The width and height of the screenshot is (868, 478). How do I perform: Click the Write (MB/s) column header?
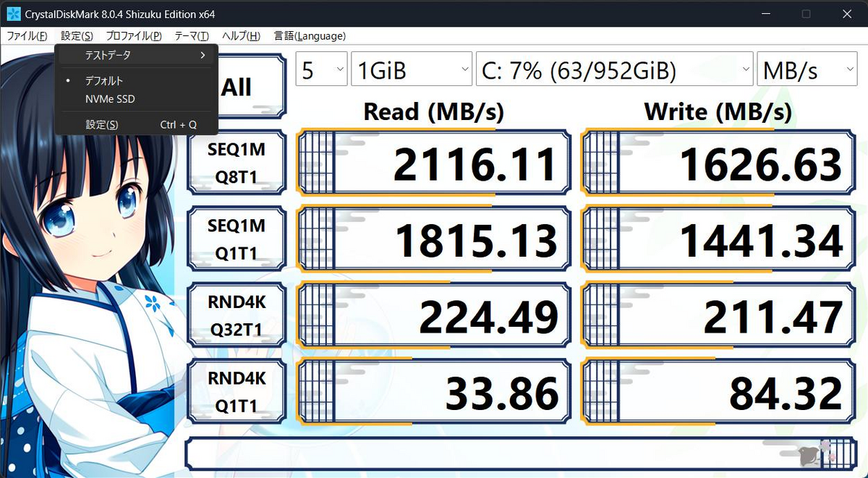pyautogui.click(x=718, y=111)
